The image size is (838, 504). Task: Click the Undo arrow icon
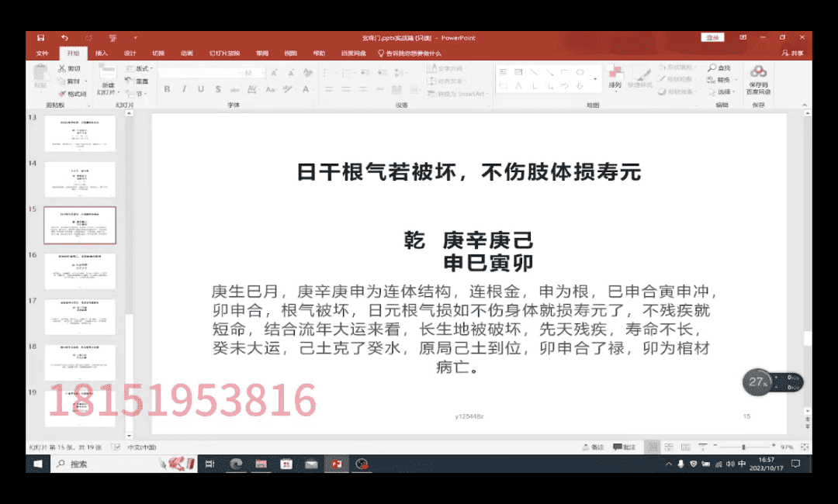pyautogui.click(x=64, y=37)
